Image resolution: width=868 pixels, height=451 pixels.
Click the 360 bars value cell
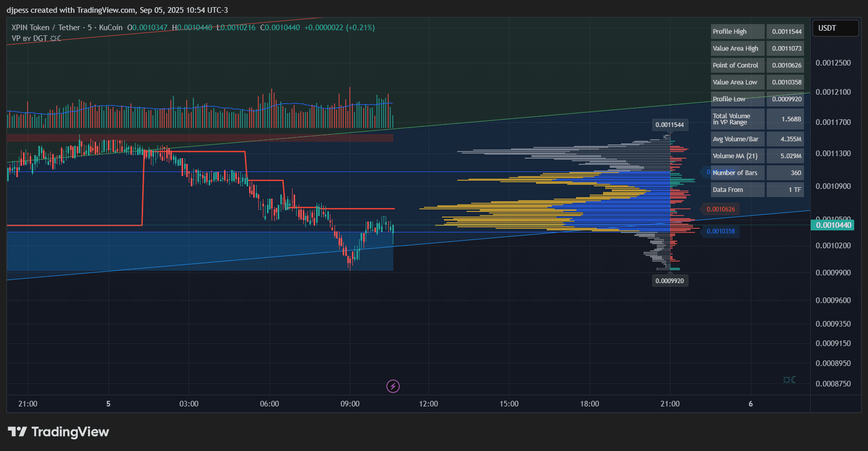coord(785,173)
